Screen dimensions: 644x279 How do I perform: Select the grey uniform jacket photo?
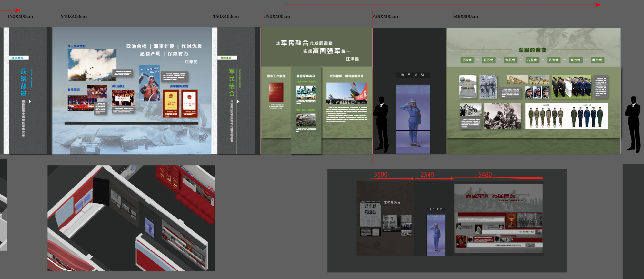[x=468, y=87]
